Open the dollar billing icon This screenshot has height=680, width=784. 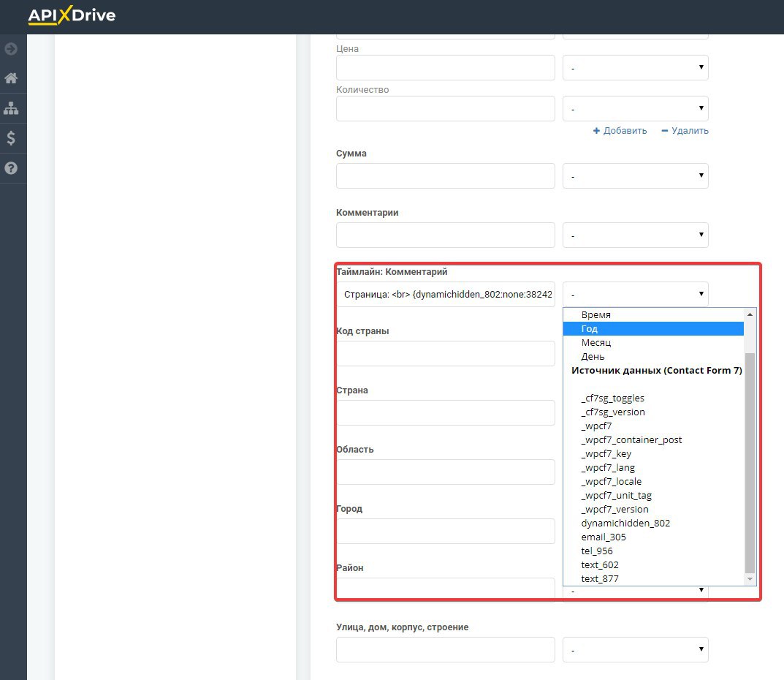pos(11,138)
